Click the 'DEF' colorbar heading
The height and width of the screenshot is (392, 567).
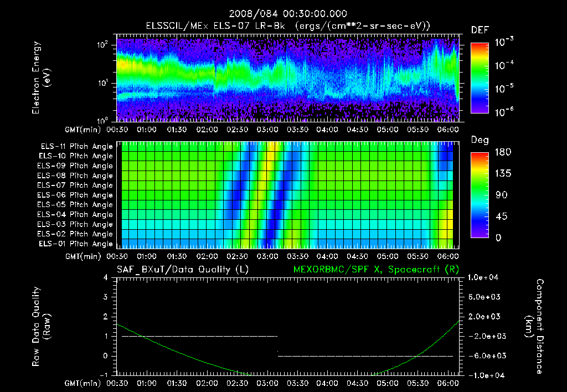click(x=480, y=30)
